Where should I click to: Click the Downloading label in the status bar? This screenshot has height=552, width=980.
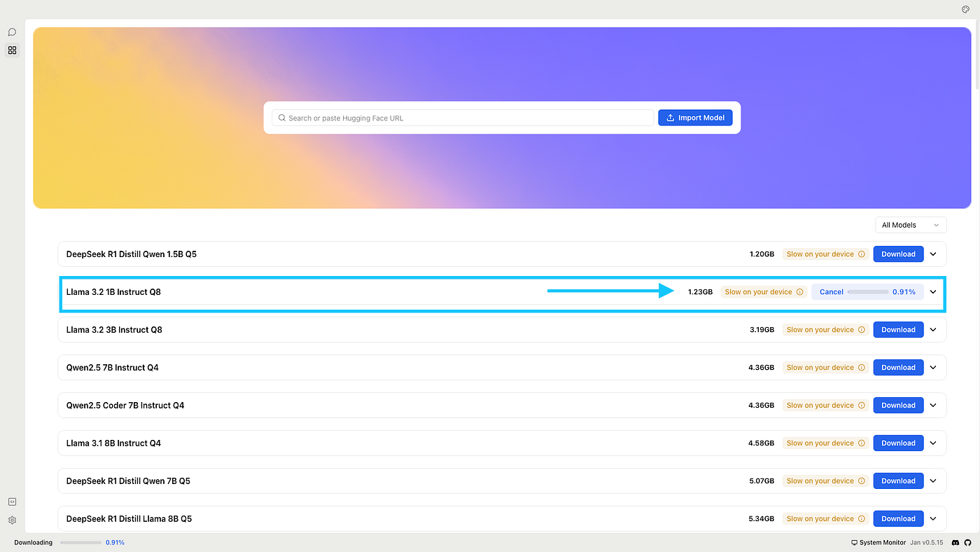[x=33, y=543]
